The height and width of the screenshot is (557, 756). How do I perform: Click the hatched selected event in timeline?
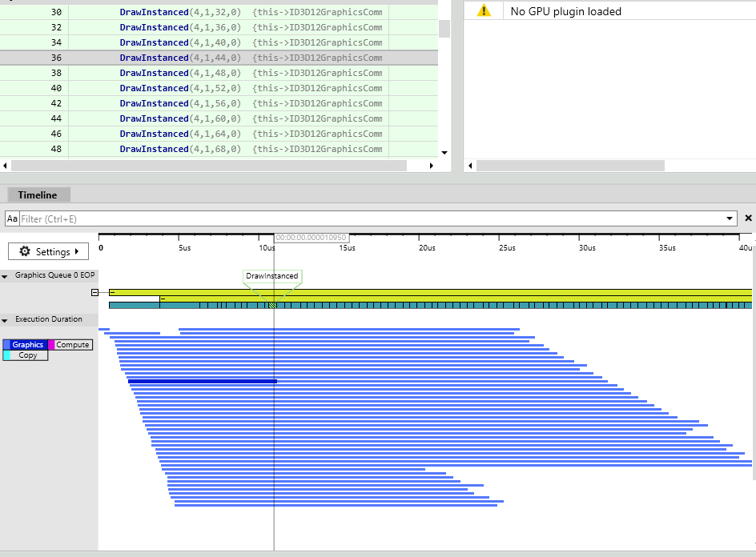click(x=272, y=306)
